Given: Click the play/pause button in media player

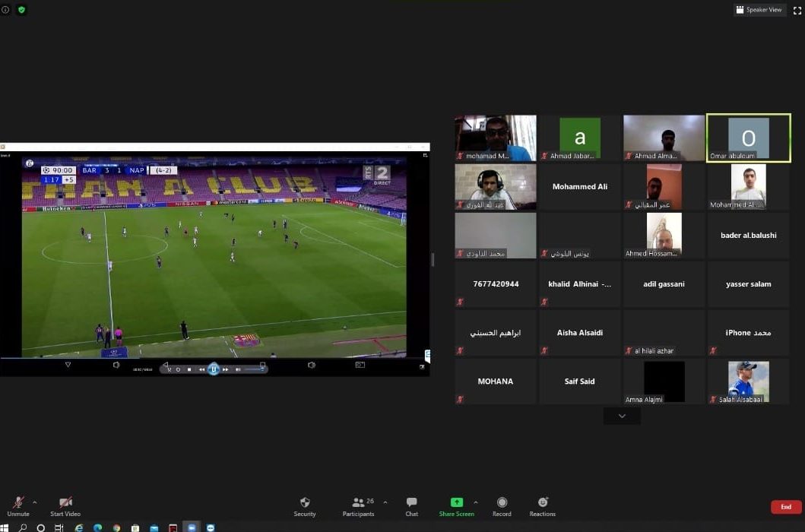Looking at the screenshot, I should pos(214,369).
